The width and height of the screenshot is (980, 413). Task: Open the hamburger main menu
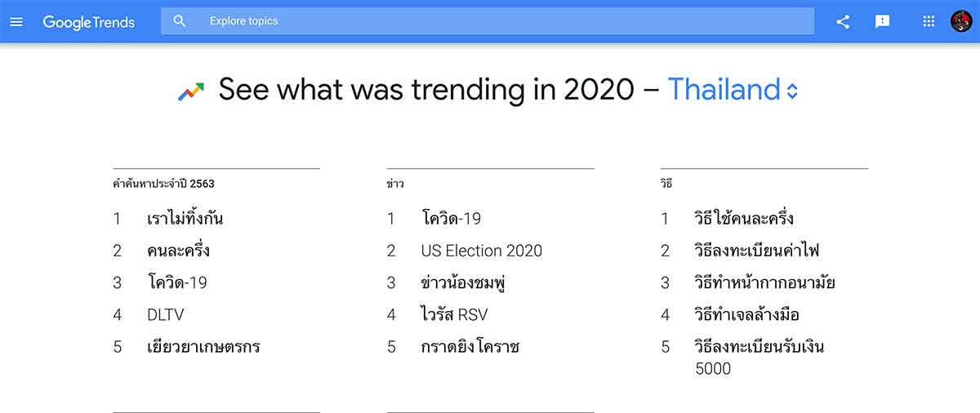(16, 21)
